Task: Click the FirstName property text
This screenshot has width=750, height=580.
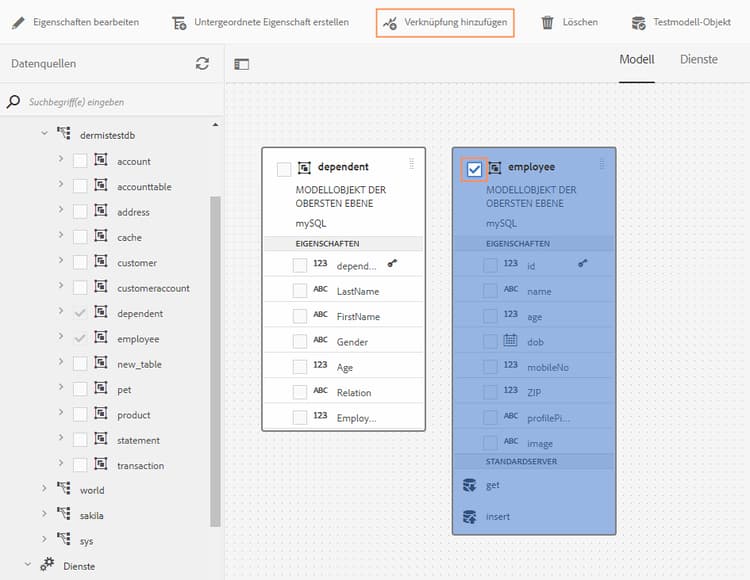Action: [x=358, y=317]
